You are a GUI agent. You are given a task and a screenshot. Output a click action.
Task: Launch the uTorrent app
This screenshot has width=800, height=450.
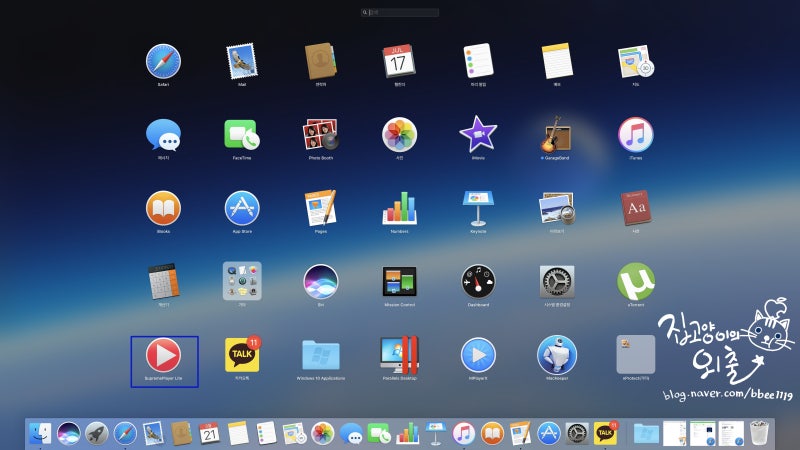(636, 281)
